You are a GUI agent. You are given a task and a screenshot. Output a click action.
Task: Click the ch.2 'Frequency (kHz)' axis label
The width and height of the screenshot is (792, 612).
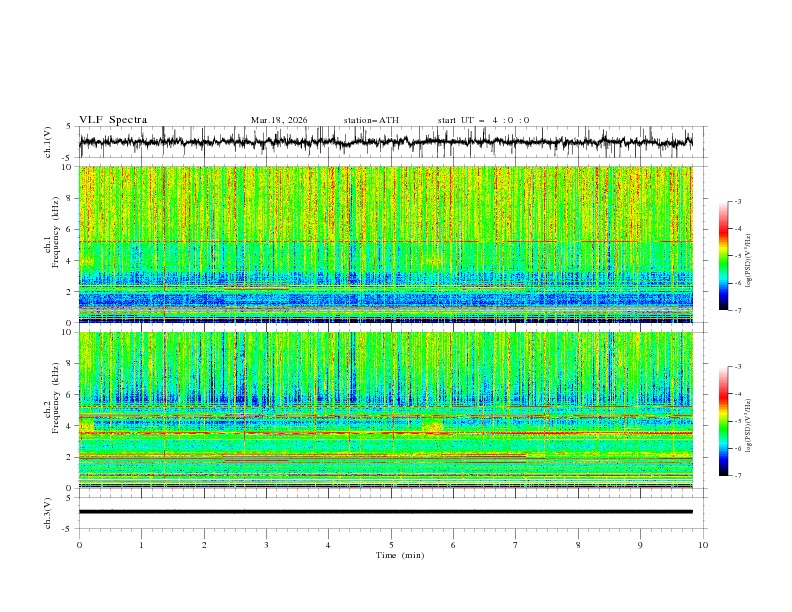(x=55, y=398)
